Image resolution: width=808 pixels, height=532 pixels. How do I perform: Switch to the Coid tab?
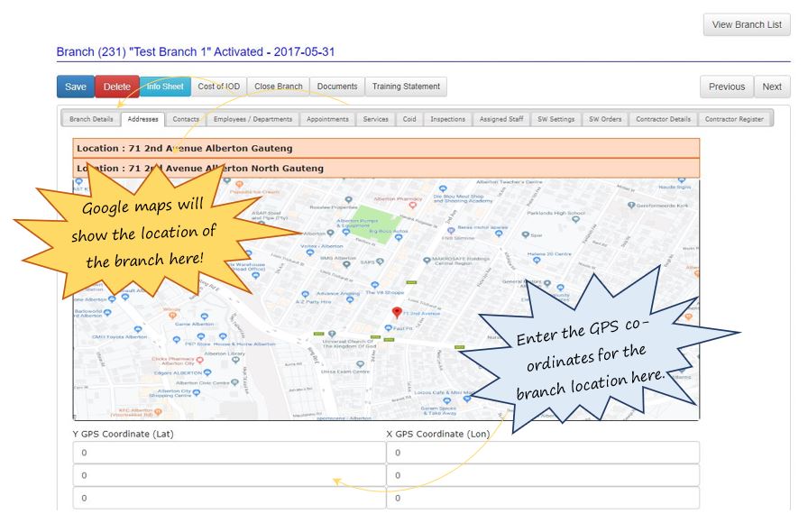click(x=409, y=119)
